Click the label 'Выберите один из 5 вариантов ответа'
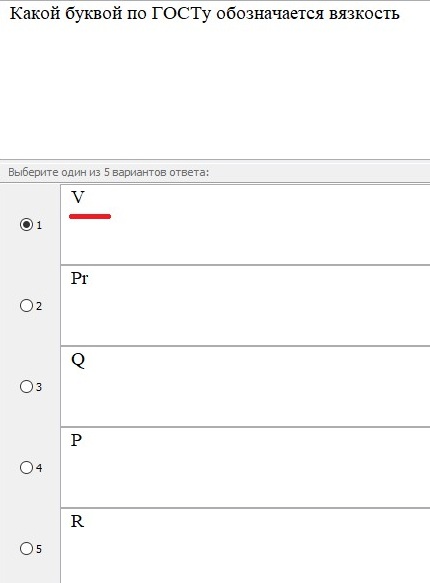The height and width of the screenshot is (583, 430). coord(109,173)
